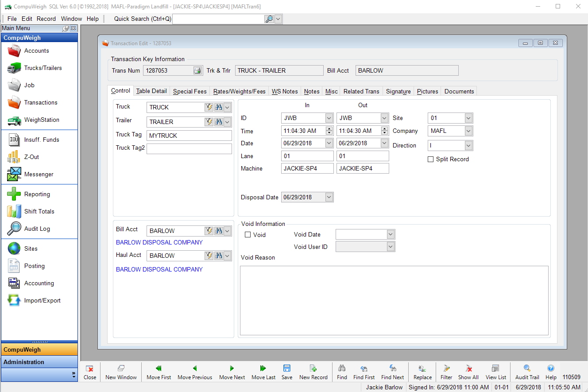Viewport: 588px width, 392px height.
Task: Open the Disposal Date dropdown
Action: (x=329, y=198)
